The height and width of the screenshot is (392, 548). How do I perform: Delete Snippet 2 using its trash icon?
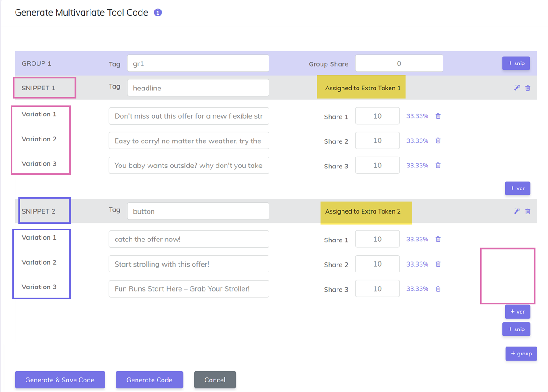tap(527, 211)
